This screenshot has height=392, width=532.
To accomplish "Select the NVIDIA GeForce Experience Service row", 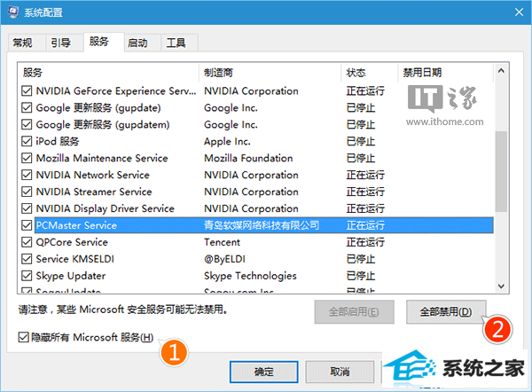I will (x=256, y=91).
